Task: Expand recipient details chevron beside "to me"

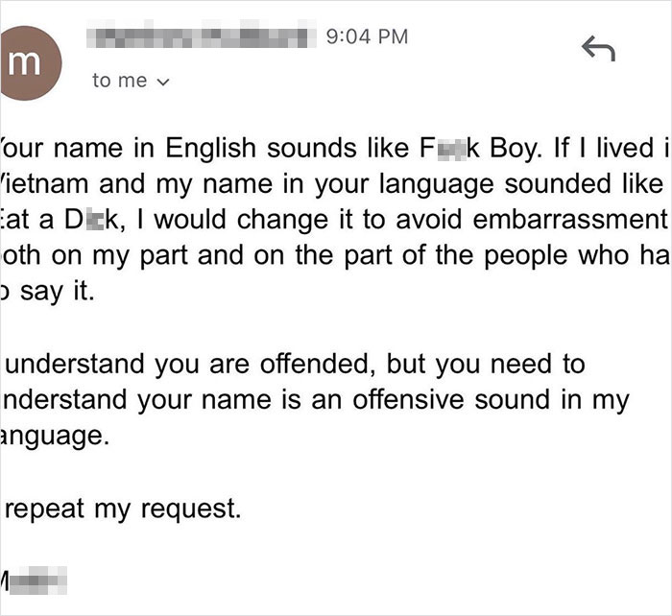Action: (x=162, y=83)
